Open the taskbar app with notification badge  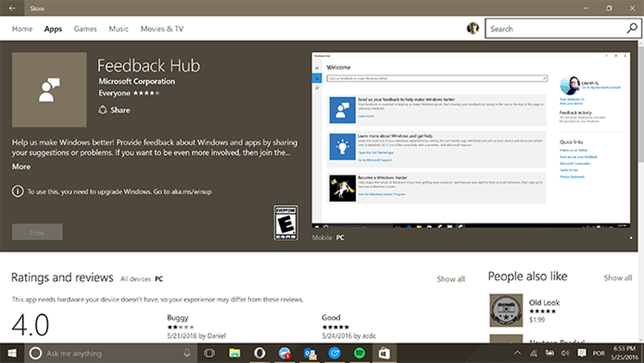point(285,353)
